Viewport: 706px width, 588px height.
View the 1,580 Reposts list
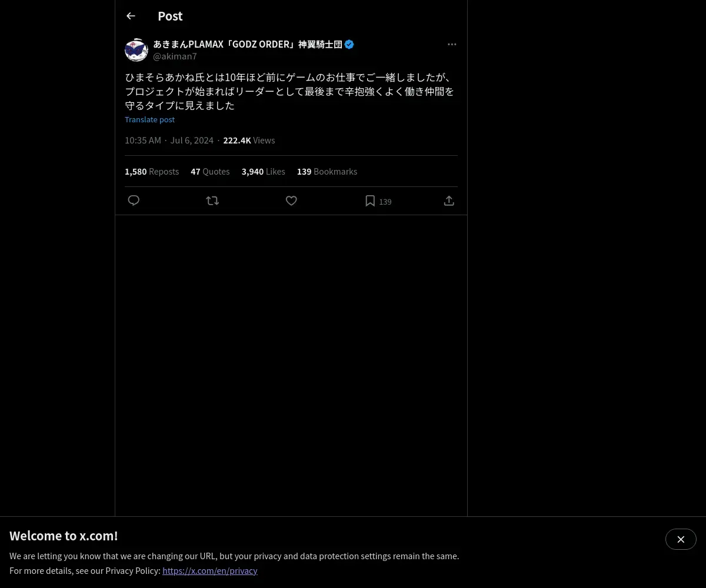tap(152, 171)
